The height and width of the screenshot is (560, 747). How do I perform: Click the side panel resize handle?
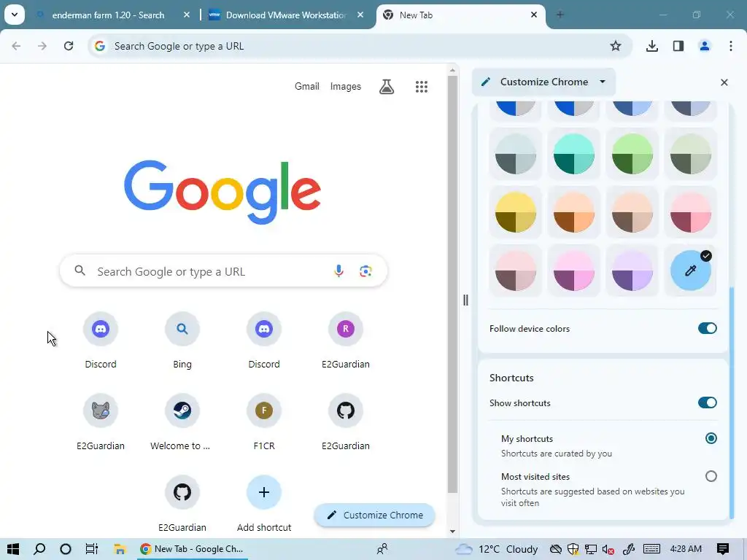(x=465, y=300)
